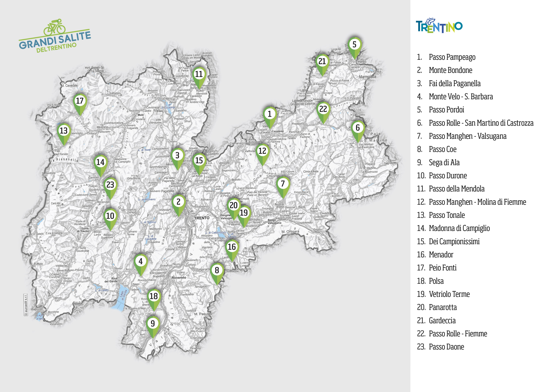Select map marker 11 near Passo Mendola
Viewport: 554px width, 392px height.
point(199,77)
